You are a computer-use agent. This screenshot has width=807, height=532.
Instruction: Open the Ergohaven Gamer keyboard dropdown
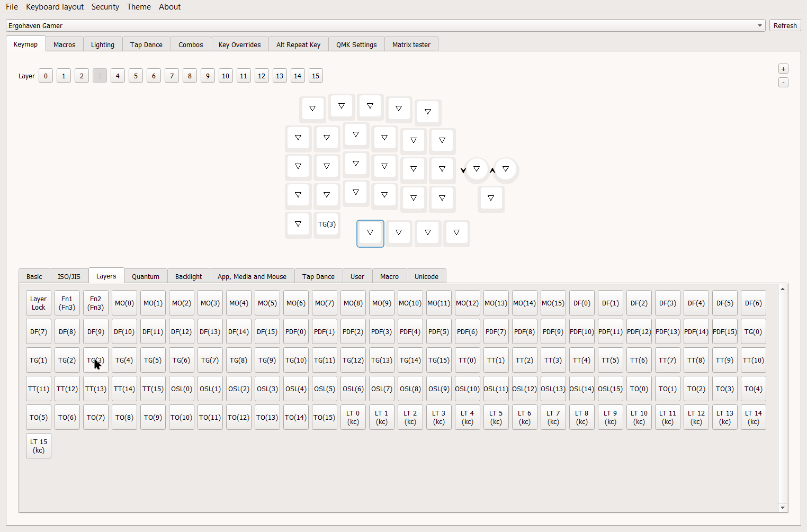[385, 25]
